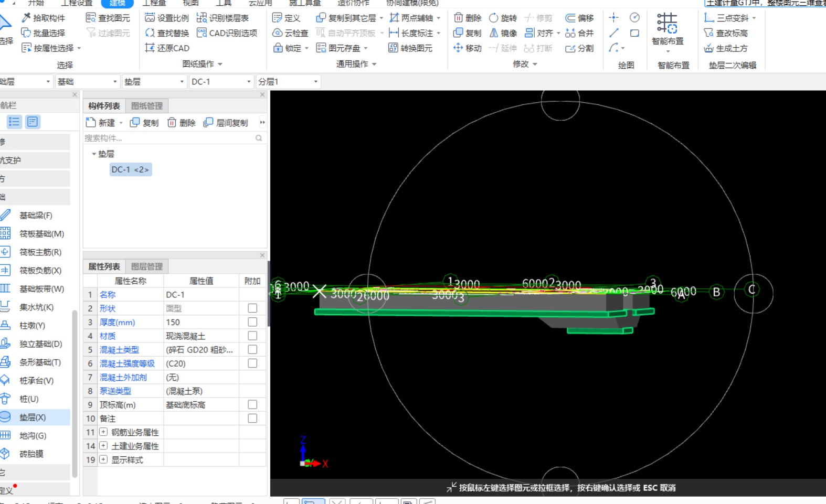Run 云检查 cloud check
Screen dimensions: 826x504
290,33
